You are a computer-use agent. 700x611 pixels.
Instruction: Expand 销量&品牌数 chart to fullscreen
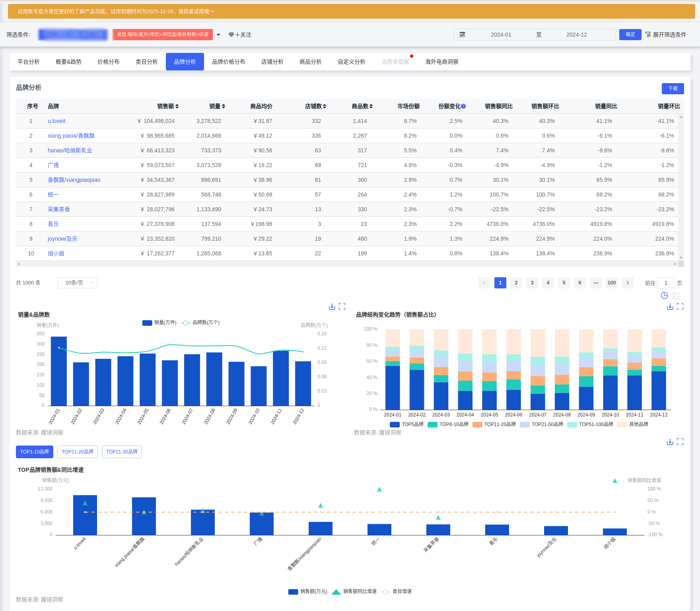click(342, 306)
